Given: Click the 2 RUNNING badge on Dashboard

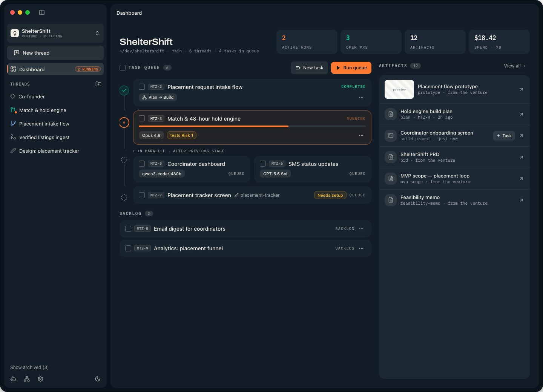Looking at the screenshot, I should click(x=88, y=69).
